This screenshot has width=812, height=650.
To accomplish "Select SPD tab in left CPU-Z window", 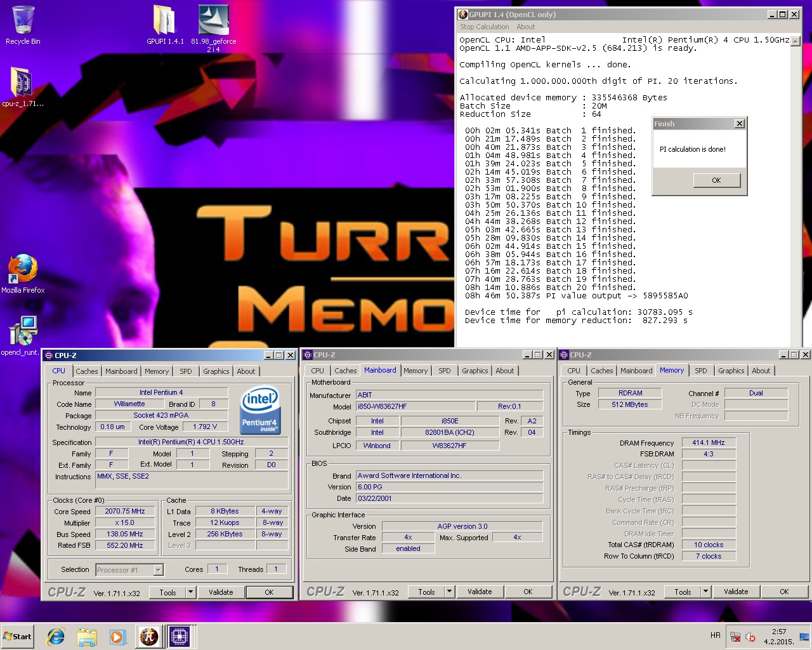I will [x=185, y=371].
